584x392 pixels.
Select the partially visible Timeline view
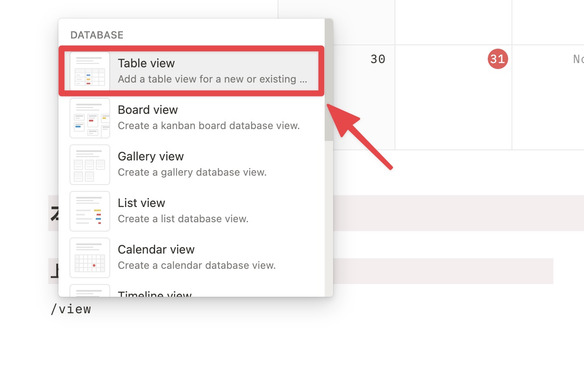coord(192,290)
